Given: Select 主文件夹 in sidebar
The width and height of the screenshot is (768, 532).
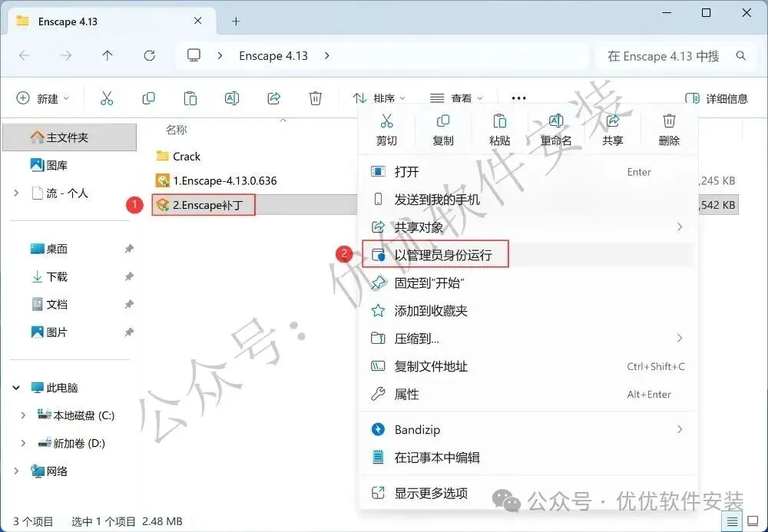Looking at the screenshot, I should click(70, 137).
